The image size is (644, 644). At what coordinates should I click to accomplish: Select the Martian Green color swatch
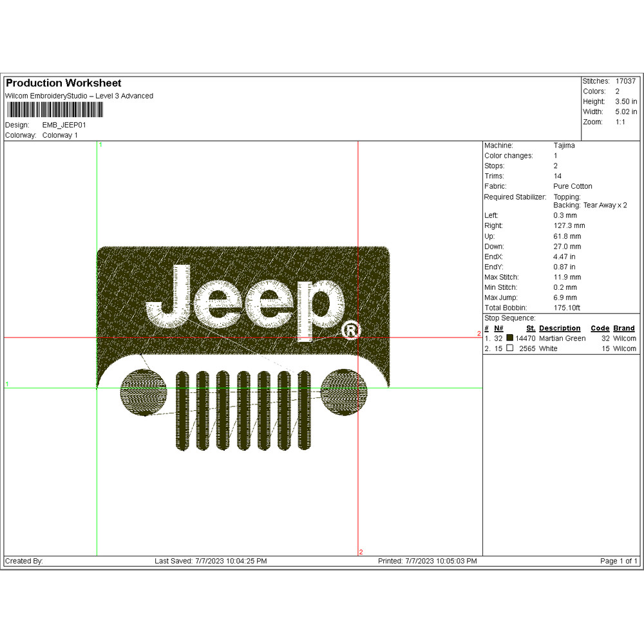(x=510, y=338)
